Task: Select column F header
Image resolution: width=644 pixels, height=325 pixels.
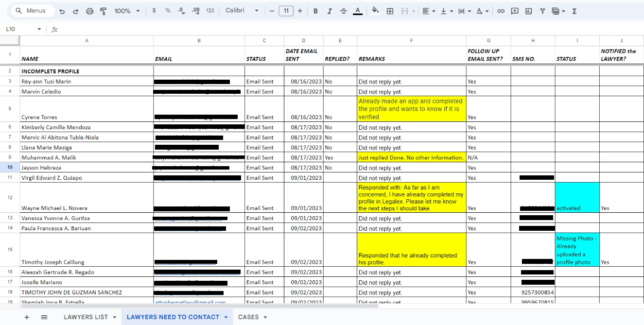Action: click(411, 41)
